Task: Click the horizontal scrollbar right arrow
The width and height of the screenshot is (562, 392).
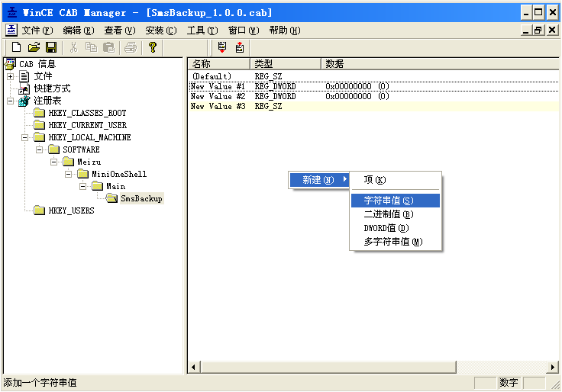Action: point(552,367)
